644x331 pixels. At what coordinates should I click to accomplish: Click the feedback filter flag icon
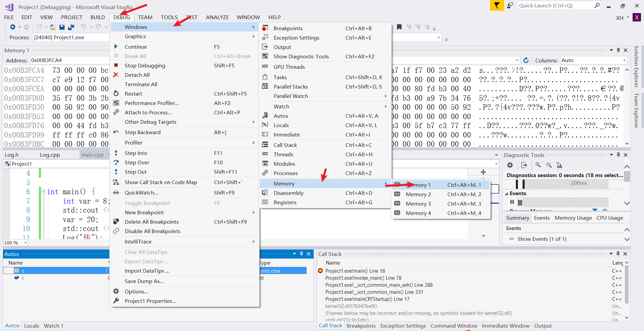pos(497,6)
